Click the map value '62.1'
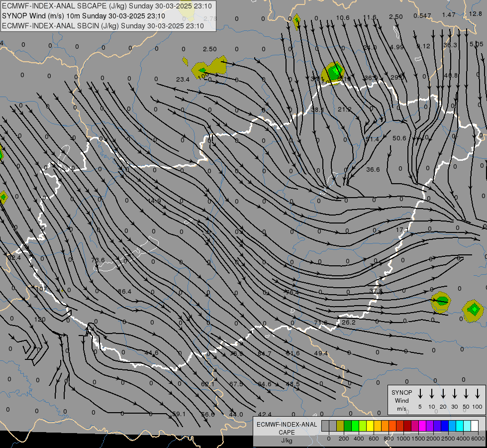Image resolution: width=487 pixels, height=448 pixels. [207, 384]
